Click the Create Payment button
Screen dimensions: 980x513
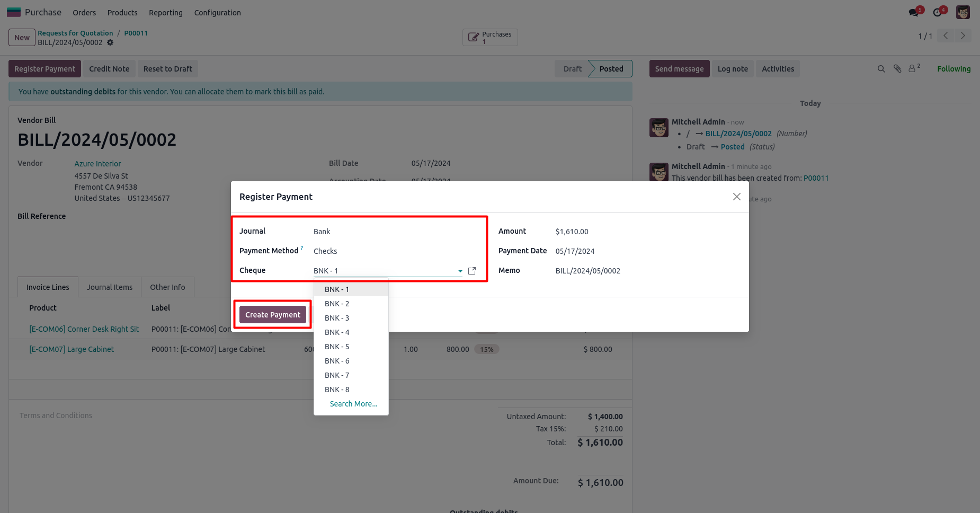click(x=273, y=315)
